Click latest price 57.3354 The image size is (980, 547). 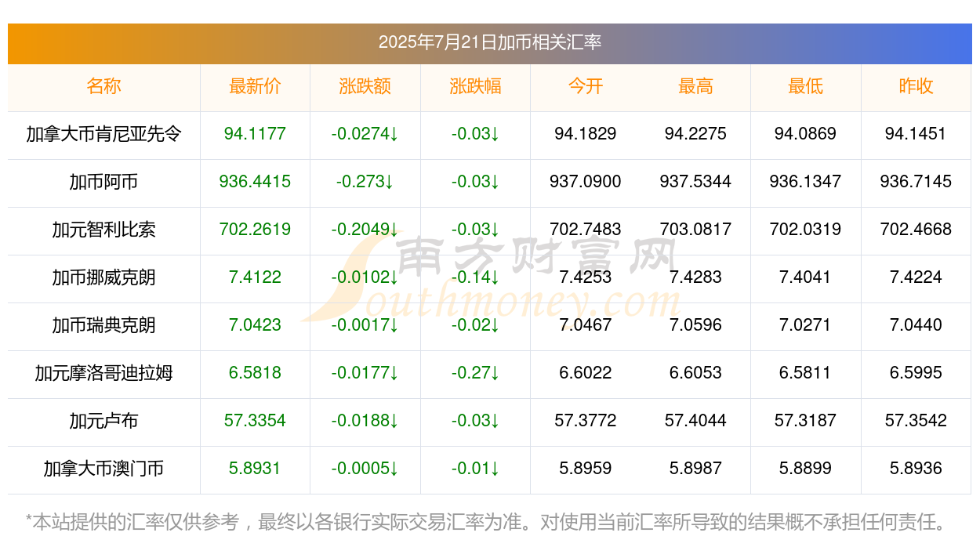point(255,421)
